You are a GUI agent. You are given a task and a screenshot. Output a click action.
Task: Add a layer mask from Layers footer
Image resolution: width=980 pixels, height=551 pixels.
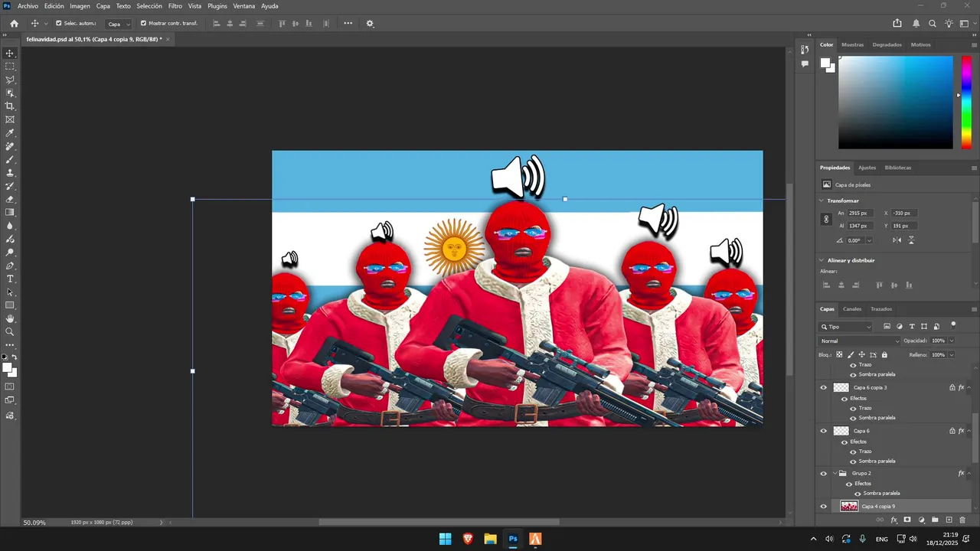tap(907, 520)
